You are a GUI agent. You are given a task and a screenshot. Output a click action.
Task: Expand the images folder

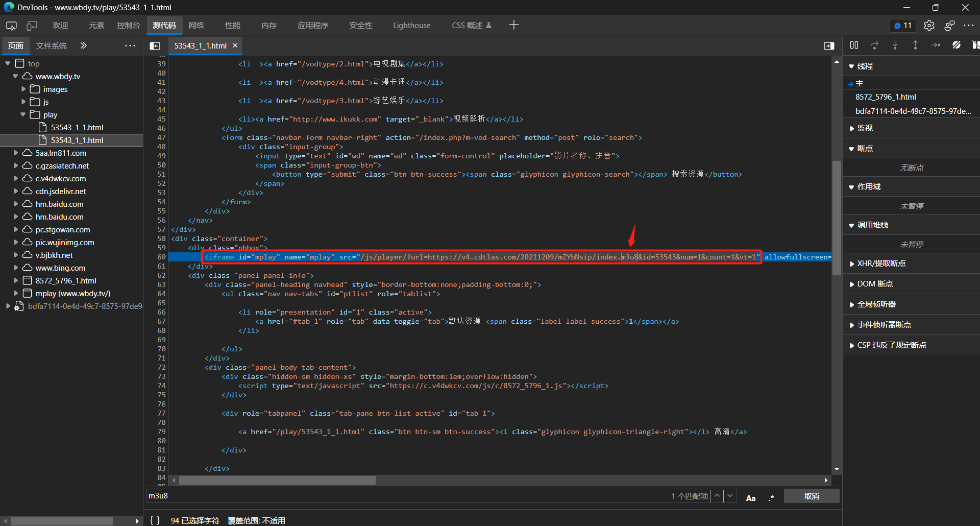point(23,89)
